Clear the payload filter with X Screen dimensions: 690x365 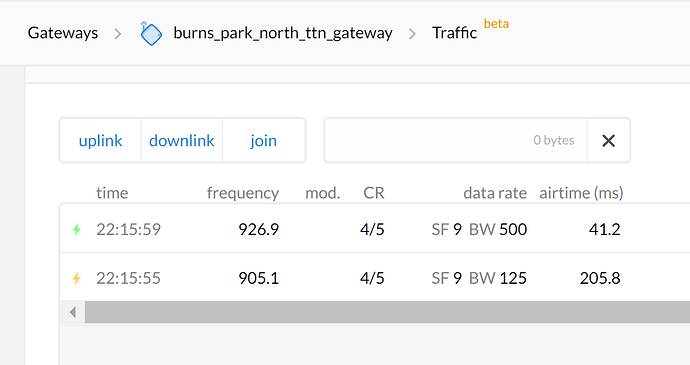(609, 140)
